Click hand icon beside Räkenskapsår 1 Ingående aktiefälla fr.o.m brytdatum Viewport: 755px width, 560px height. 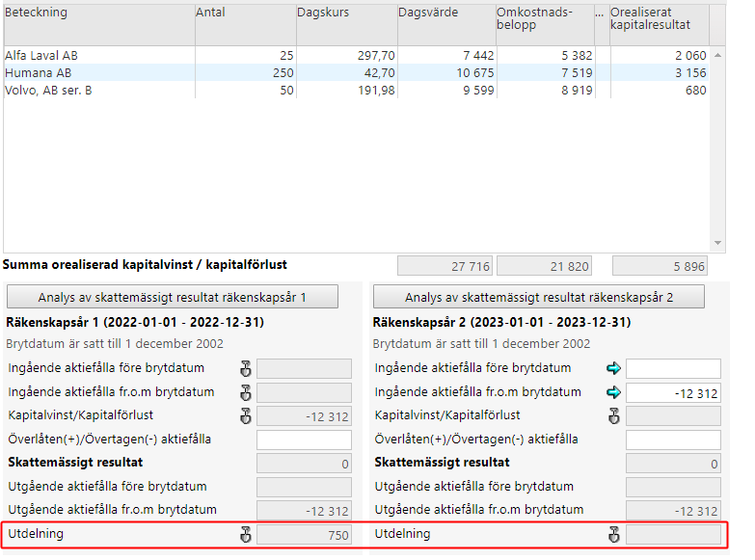(246, 392)
